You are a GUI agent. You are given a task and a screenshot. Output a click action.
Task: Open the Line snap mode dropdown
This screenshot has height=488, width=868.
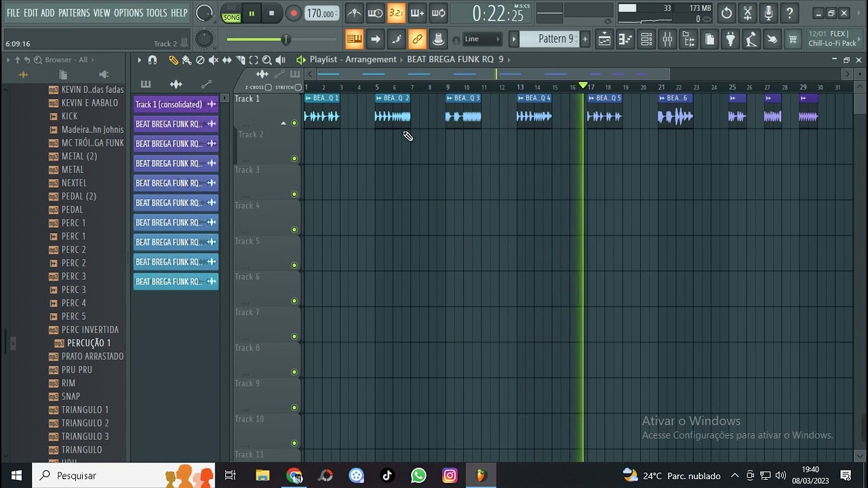point(482,39)
